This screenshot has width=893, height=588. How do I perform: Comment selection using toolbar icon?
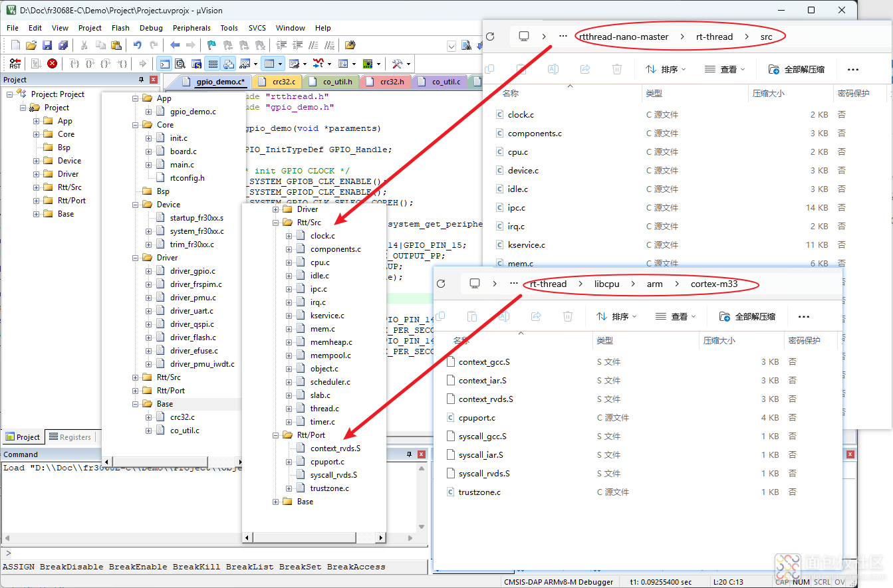[x=313, y=45]
